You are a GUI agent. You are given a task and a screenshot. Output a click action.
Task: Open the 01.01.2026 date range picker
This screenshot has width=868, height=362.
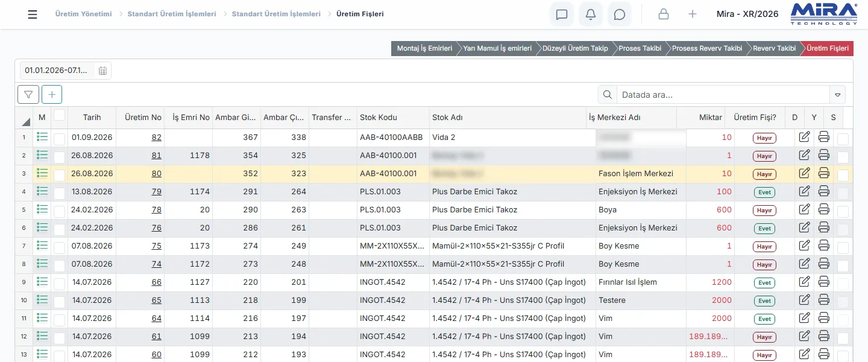[x=66, y=71]
